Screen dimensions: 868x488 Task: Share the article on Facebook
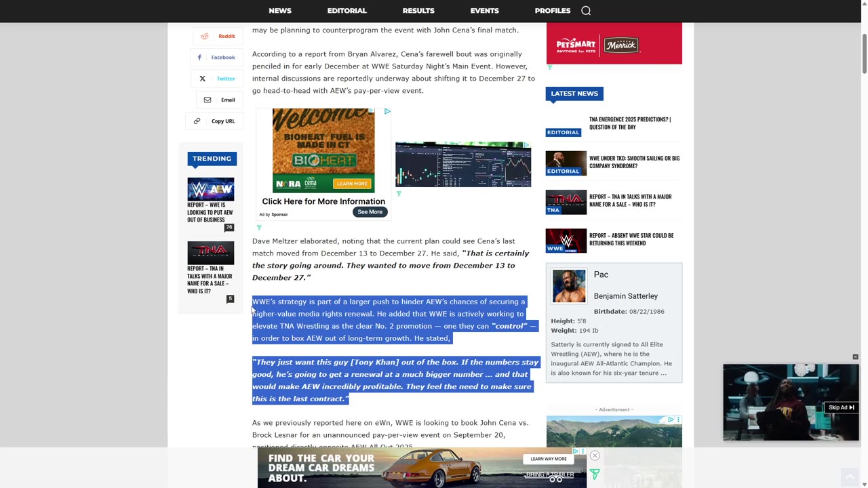[216, 58]
